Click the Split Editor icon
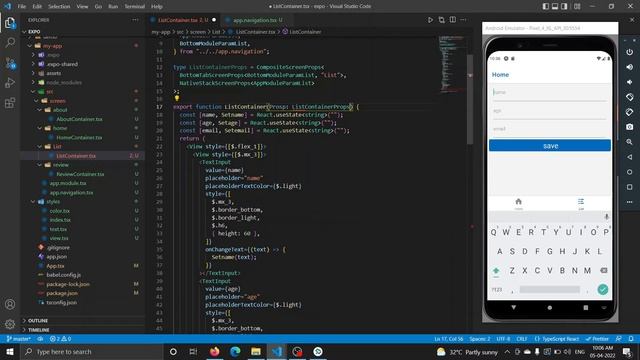The height and width of the screenshot is (360, 640). point(453,20)
